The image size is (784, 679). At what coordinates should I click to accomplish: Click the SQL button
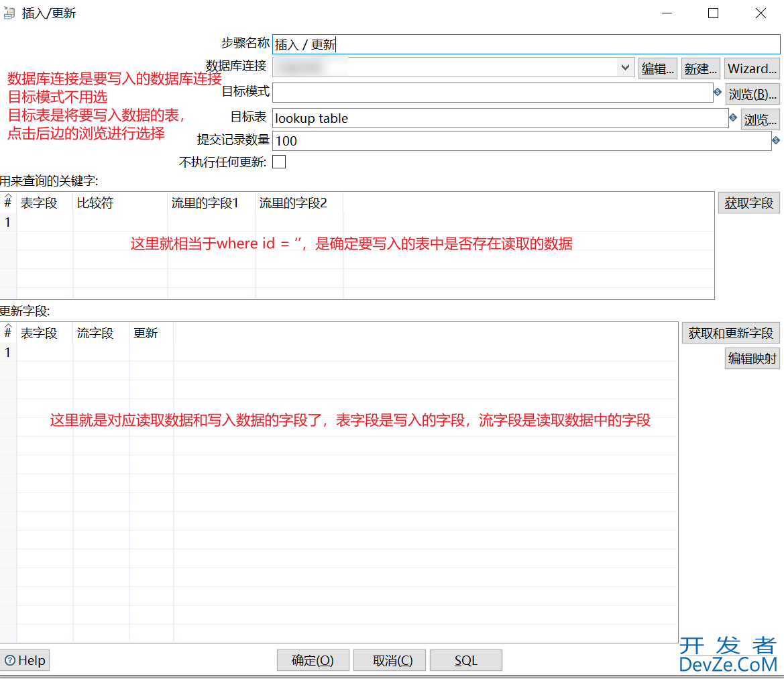coord(466,660)
